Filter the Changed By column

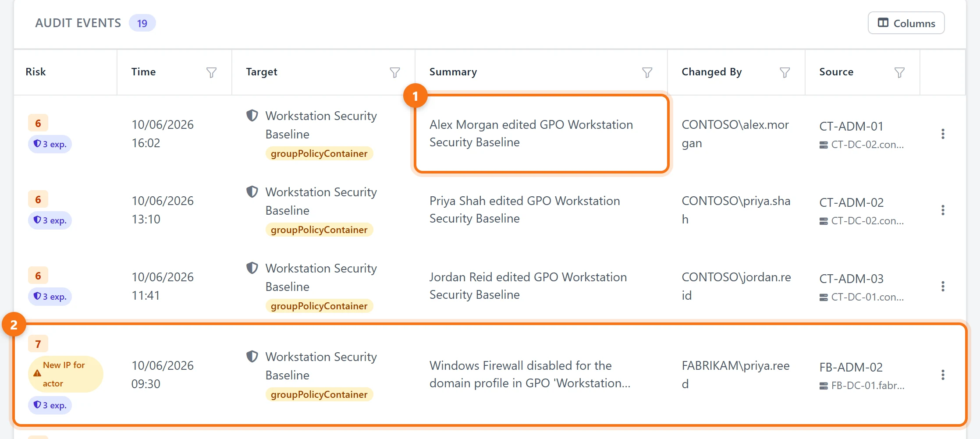[x=785, y=72]
